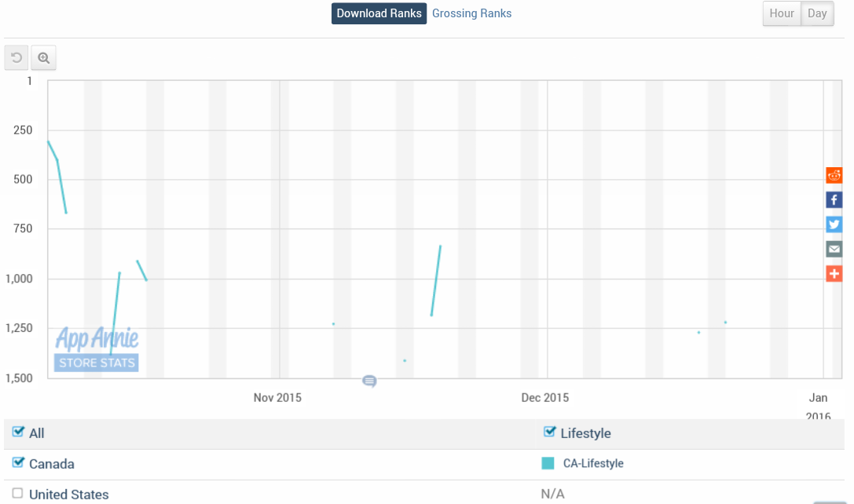Click the N/A value for United States
Image resolution: width=854 pixels, height=504 pixels.
click(552, 494)
